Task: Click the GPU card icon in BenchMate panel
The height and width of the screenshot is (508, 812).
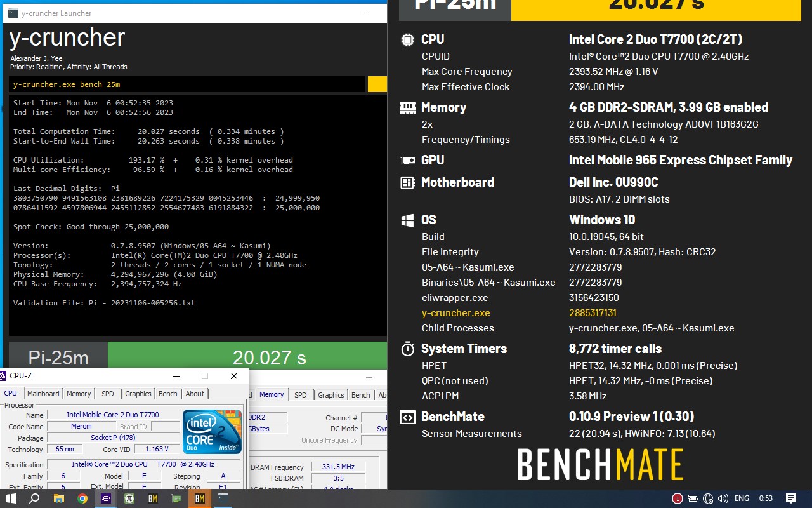Action: click(407, 160)
